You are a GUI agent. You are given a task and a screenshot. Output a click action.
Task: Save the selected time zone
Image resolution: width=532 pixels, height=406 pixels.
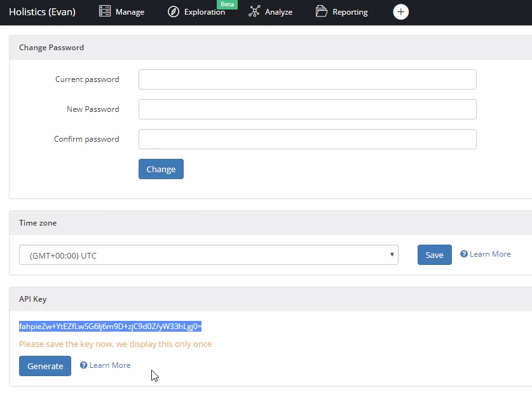[434, 255]
